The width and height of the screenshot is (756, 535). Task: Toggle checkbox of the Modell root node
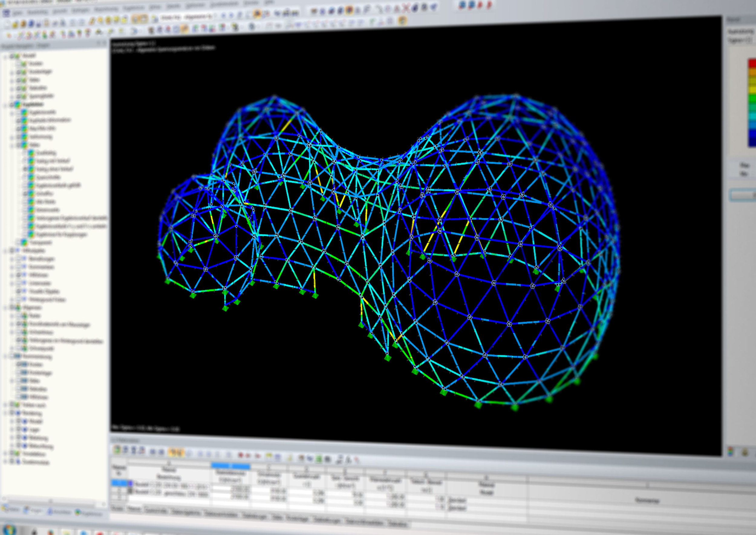(12, 56)
